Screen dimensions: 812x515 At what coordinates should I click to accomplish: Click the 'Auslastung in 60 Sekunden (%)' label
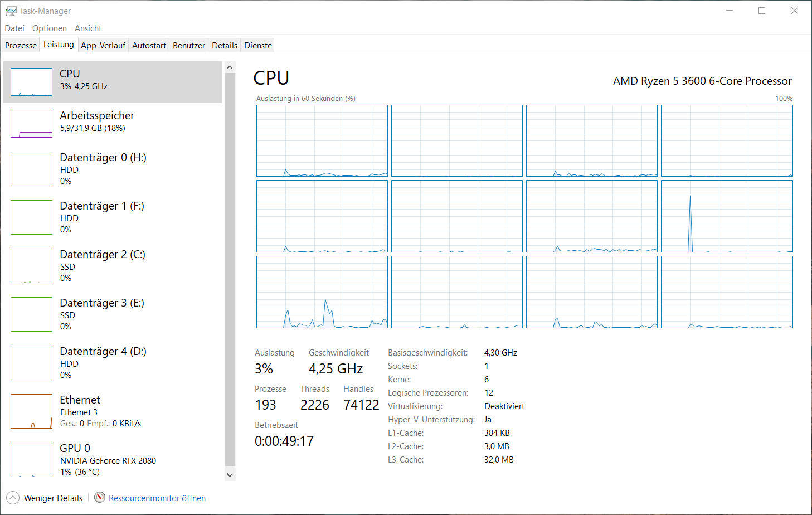[x=306, y=99]
